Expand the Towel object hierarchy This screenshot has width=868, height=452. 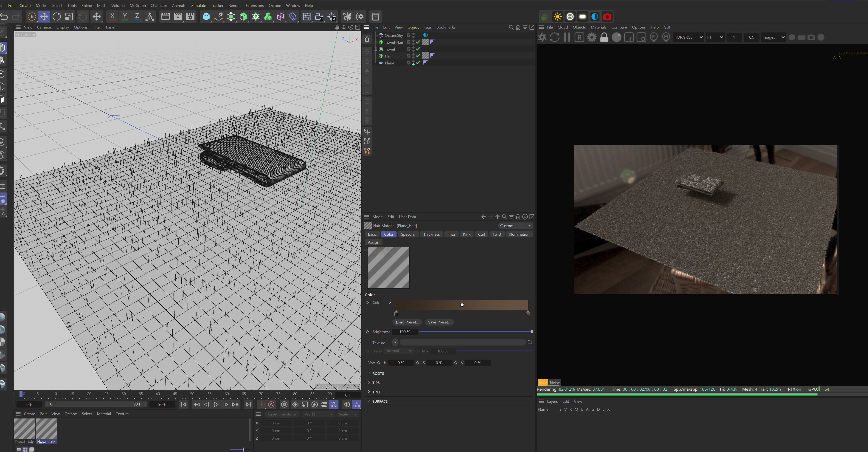click(375, 49)
